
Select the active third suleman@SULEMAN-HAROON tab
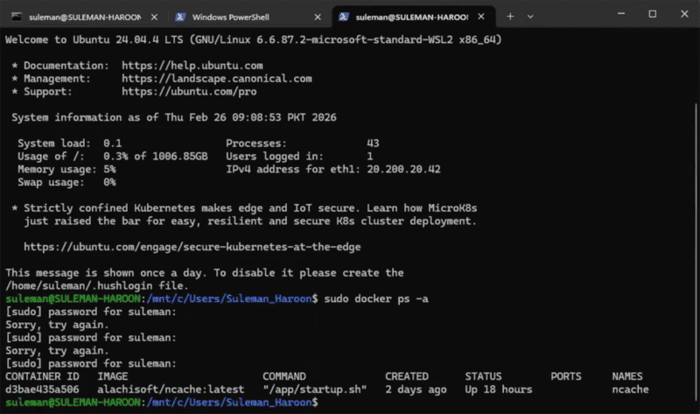coord(412,17)
